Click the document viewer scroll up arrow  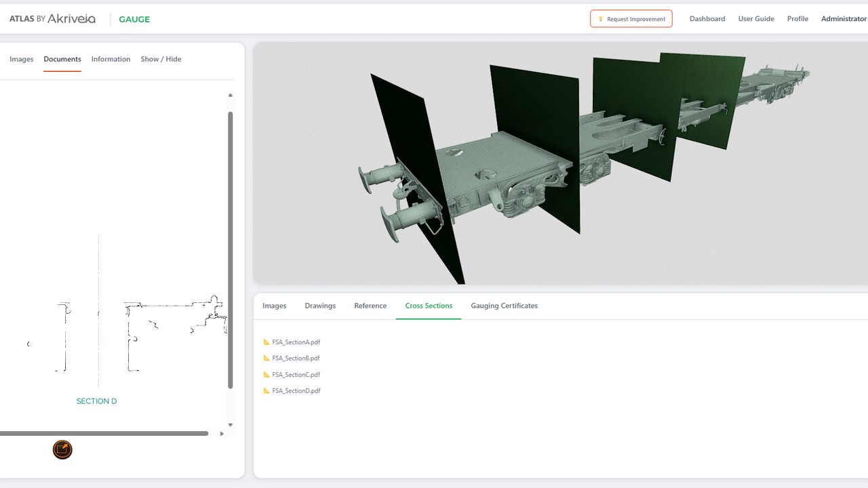click(x=231, y=95)
